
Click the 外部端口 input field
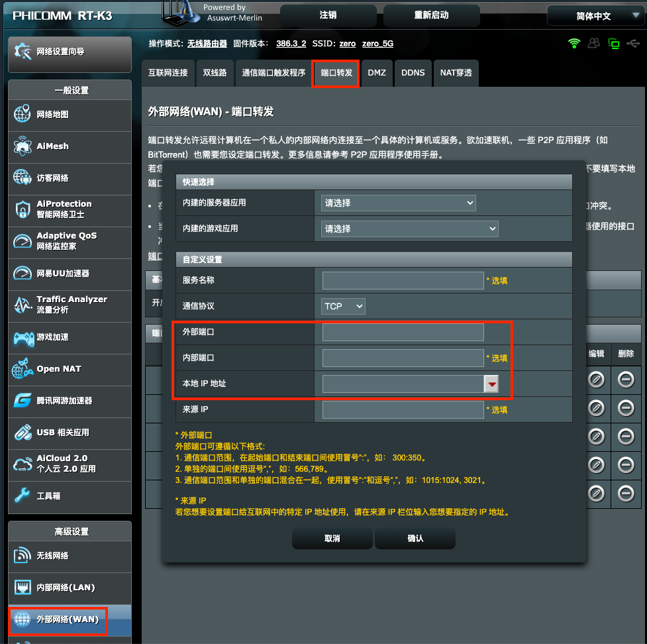tap(403, 333)
